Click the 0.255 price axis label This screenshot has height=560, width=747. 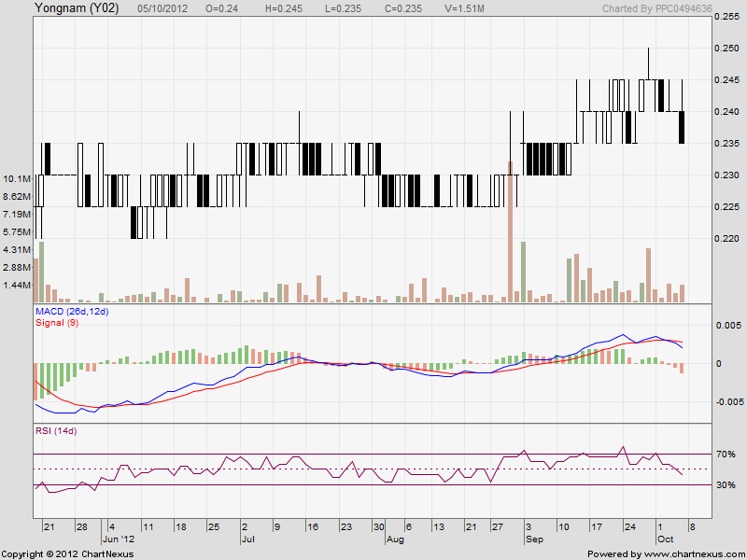pos(727,17)
